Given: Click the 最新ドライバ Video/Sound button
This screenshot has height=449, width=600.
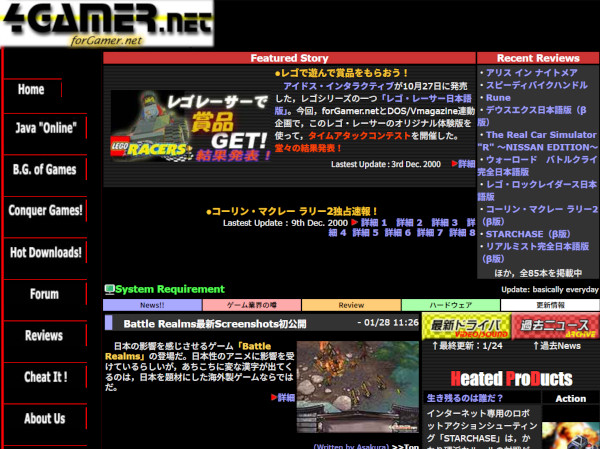Looking at the screenshot, I should pos(466,326).
